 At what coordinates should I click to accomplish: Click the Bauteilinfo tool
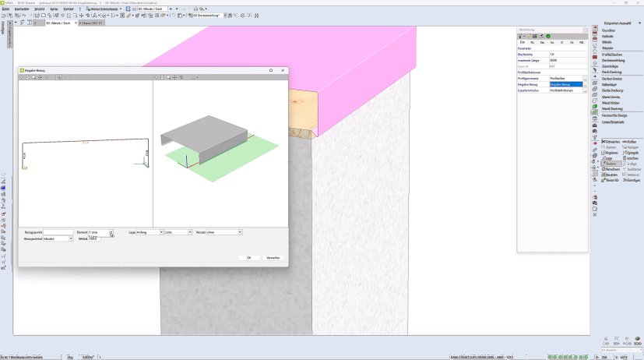(x=611, y=180)
